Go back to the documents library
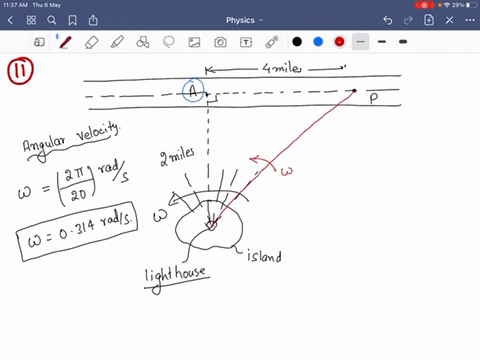Image resolution: width=480 pixels, height=360 pixels. tap(10, 20)
